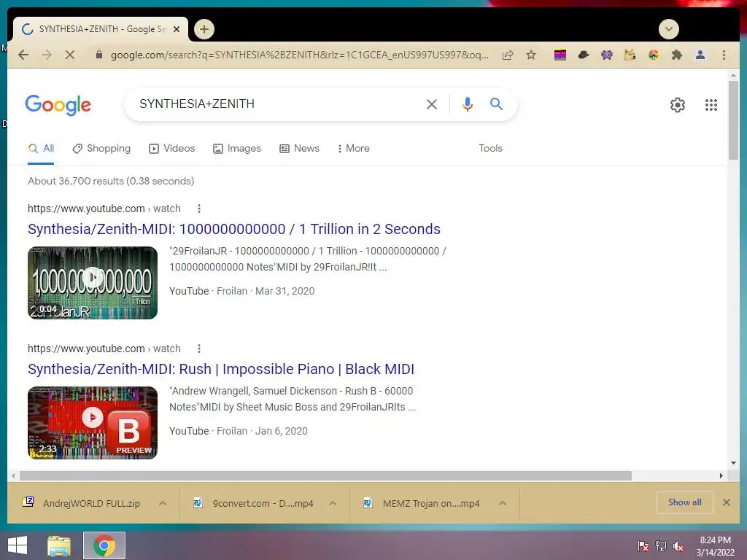Screen dimensions: 747x560
Task: Open options for the Rush result
Action: (199, 349)
